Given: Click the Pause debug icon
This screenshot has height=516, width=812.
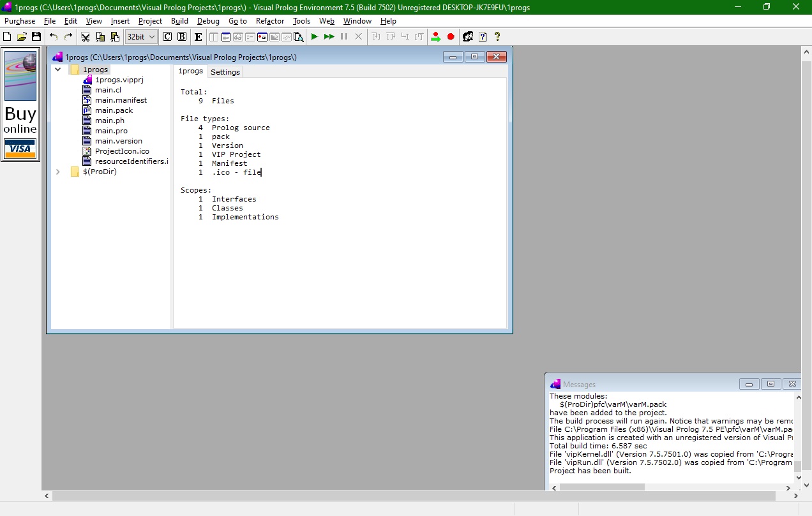Looking at the screenshot, I should coord(344,37).
